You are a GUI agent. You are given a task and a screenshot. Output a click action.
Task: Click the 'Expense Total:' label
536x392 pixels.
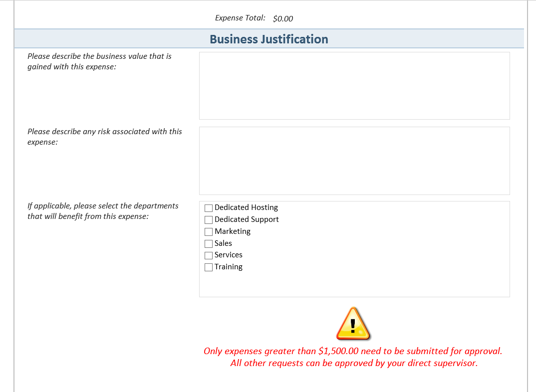coord(240,18)
